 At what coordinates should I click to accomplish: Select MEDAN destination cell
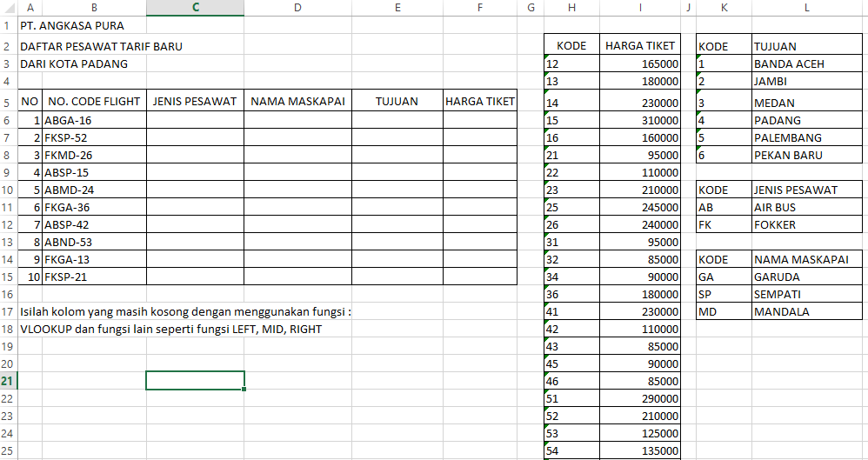[806, 101]
